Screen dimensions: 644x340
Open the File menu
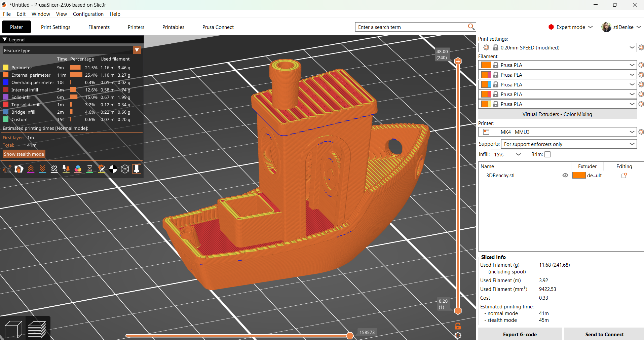point(7,14)
